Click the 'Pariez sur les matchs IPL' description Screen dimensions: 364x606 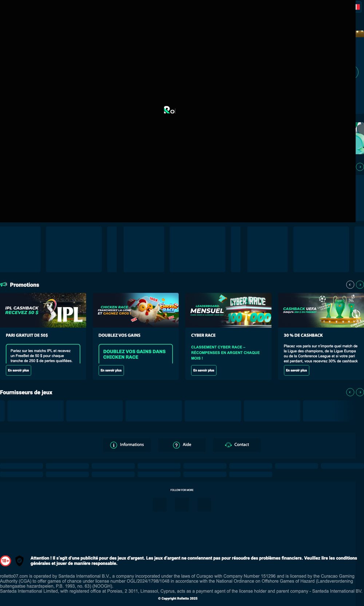tap(41, 356)
